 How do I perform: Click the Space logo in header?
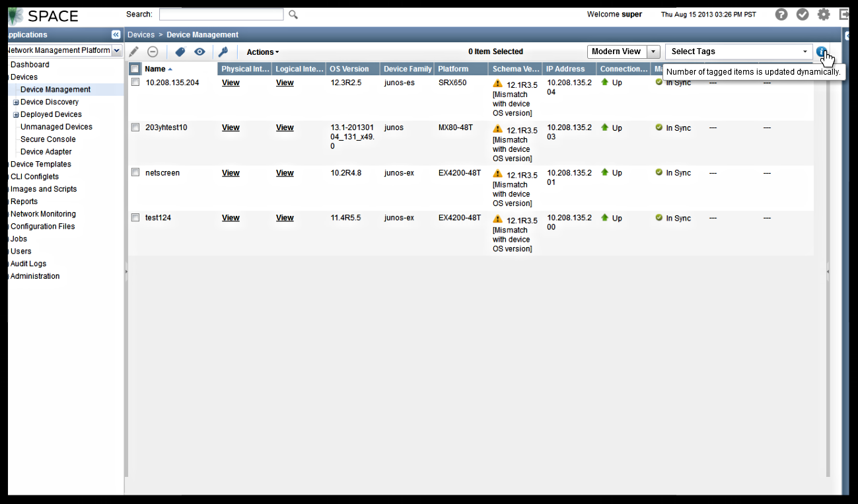[43, 15]
